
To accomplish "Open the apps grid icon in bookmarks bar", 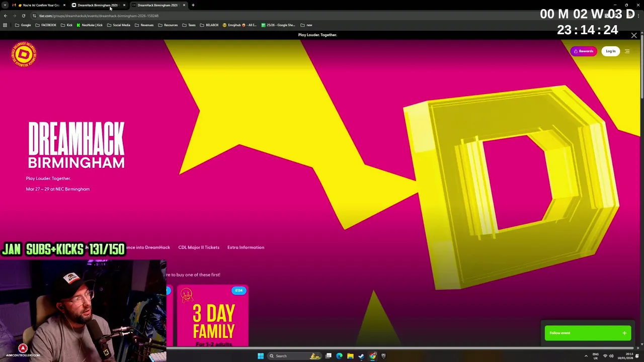I will [5, 25].
